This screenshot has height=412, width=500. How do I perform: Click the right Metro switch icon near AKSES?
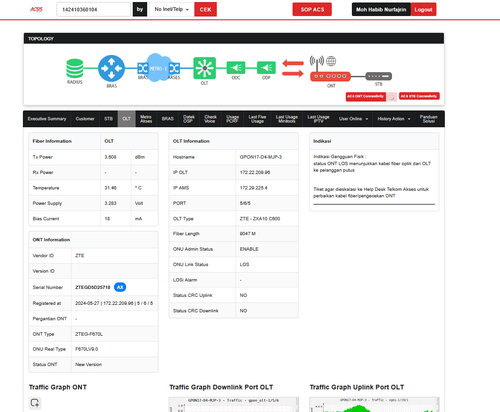tap(174, 68)
